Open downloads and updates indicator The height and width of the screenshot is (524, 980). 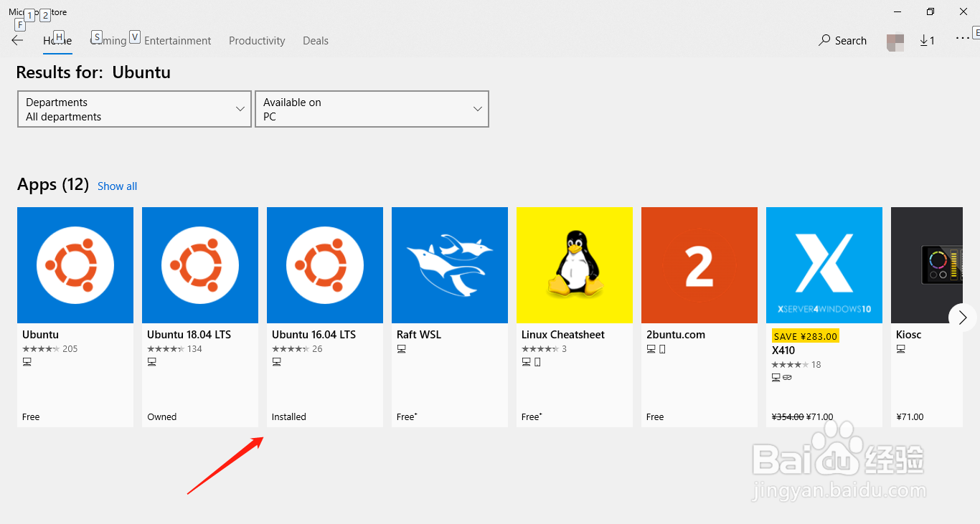click(927, 41)
